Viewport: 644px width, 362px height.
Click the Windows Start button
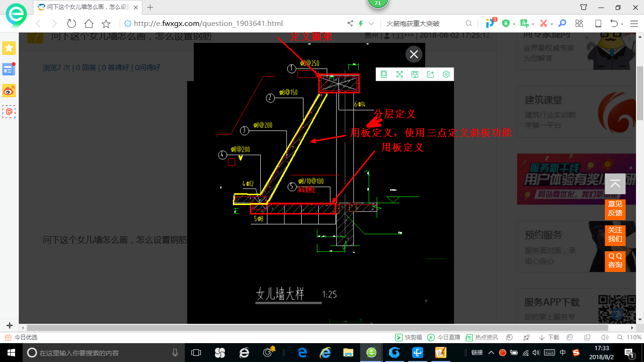tap(11, 353)
